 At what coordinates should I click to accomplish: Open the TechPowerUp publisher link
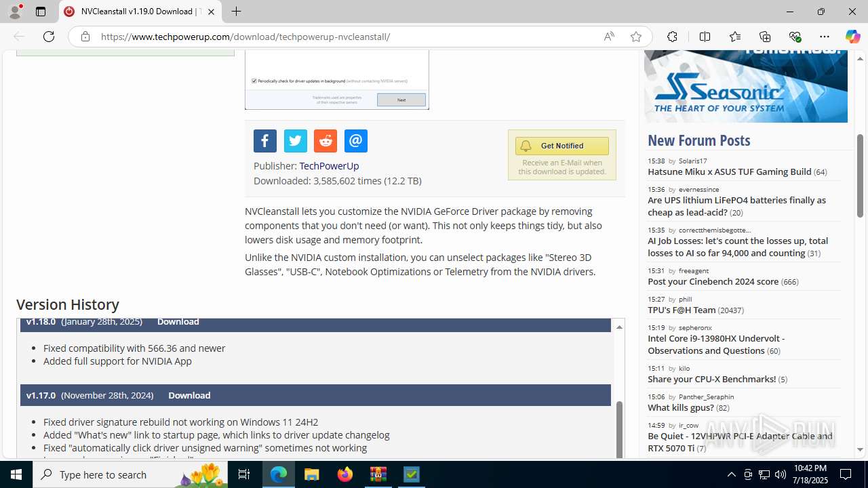point(329,165)
